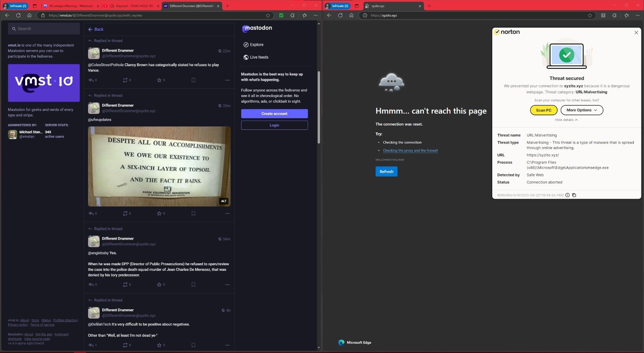Open more menu on the @ColesStreetPothole post
644x353 pixels.
[227, 80]
